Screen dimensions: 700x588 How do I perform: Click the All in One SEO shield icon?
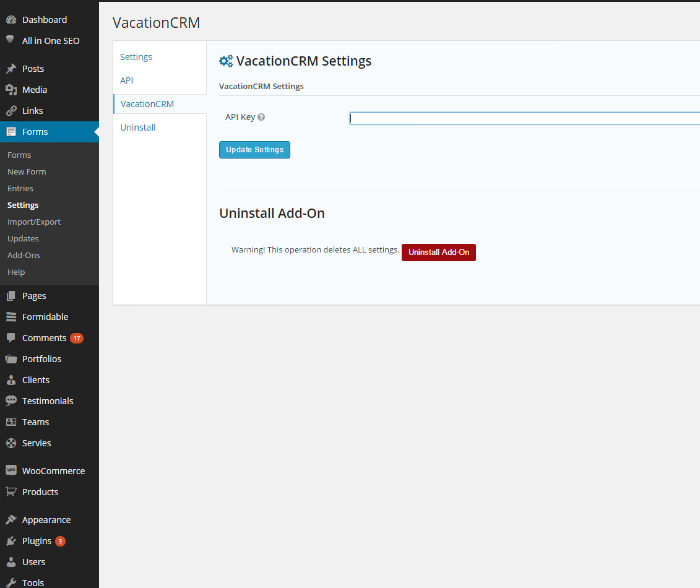tap(11, 40)
